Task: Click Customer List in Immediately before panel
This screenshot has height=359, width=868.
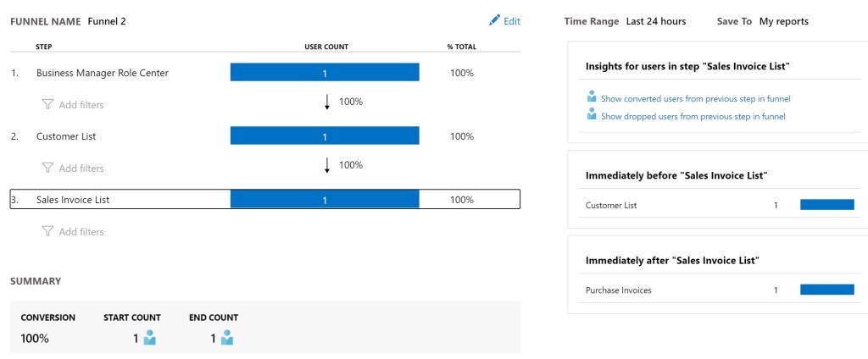Action: 610,206
